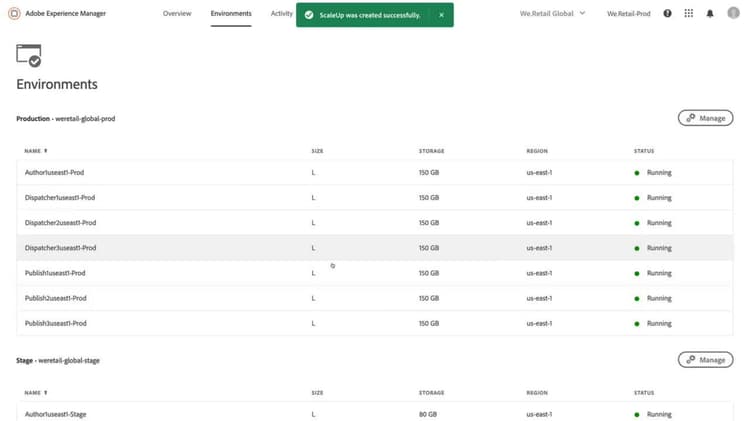750x421 pixels.
Task: Select the Publish1useast1-Prod row name
Action: [x=55, y=273]
